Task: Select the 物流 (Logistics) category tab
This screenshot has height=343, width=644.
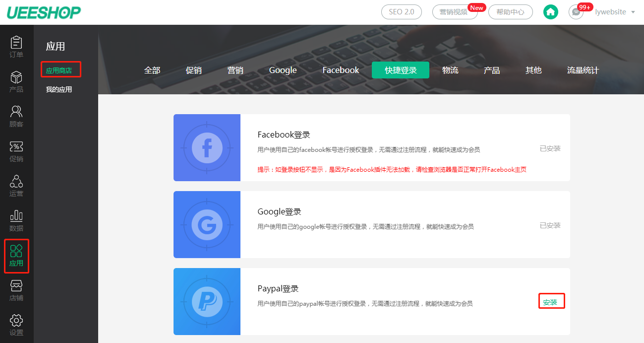Action: [x=450, y=70]
